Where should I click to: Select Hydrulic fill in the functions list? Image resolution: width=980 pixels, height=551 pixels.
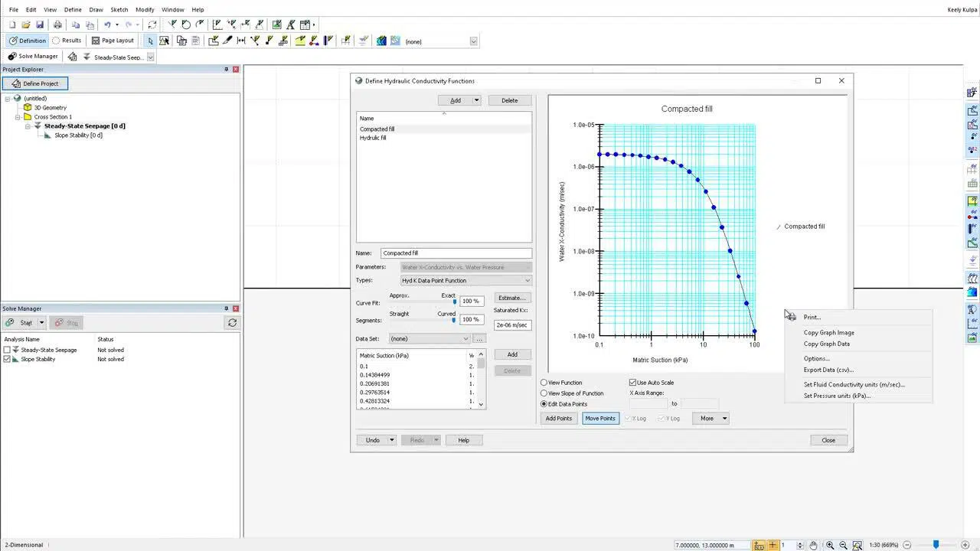373,138
